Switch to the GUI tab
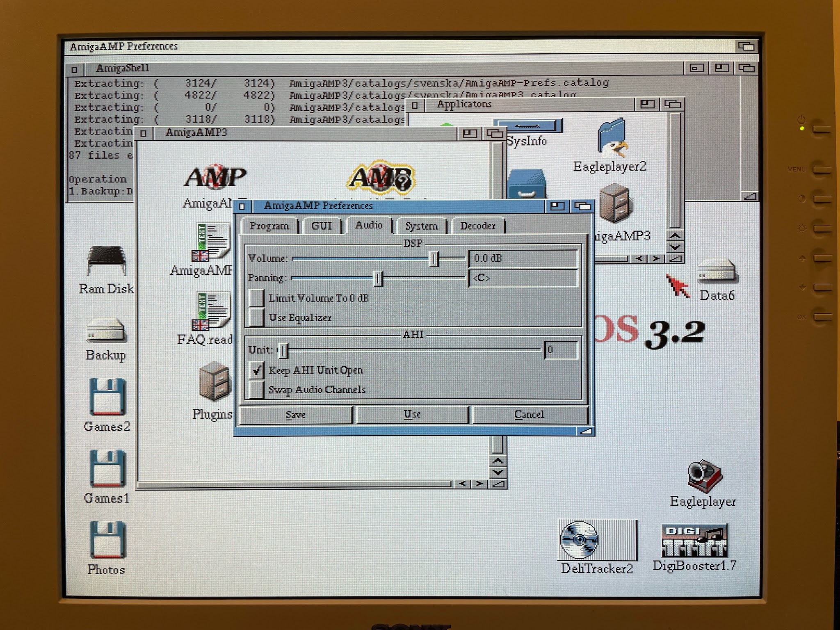Viewport: 840px width, 630px height. [322, 226]
